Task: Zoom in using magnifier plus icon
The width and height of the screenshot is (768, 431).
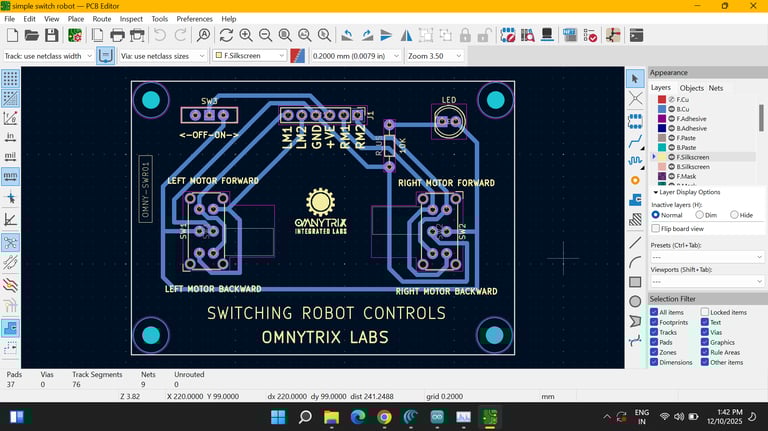Action: (246, 35)
